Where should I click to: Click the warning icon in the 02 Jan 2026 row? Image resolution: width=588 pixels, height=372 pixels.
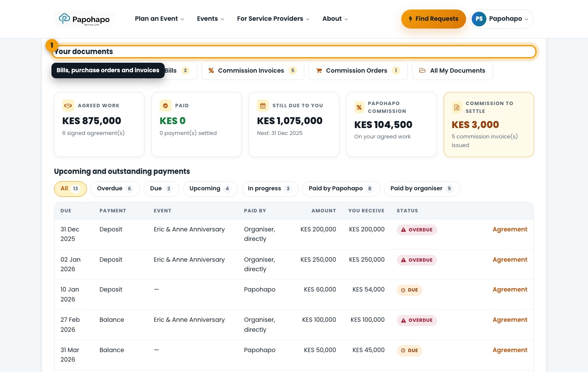pos(403,260)
